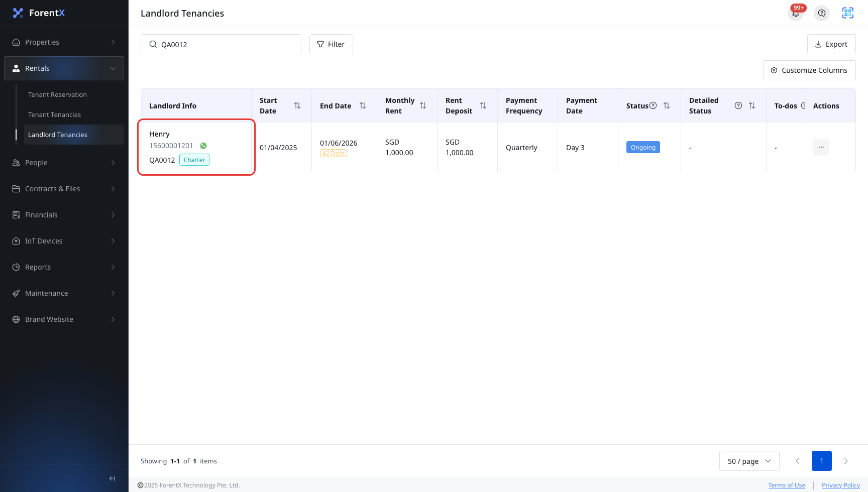Open the 50 / page dropdown
The height and width of the screenshot is (492, 868).
749,461
